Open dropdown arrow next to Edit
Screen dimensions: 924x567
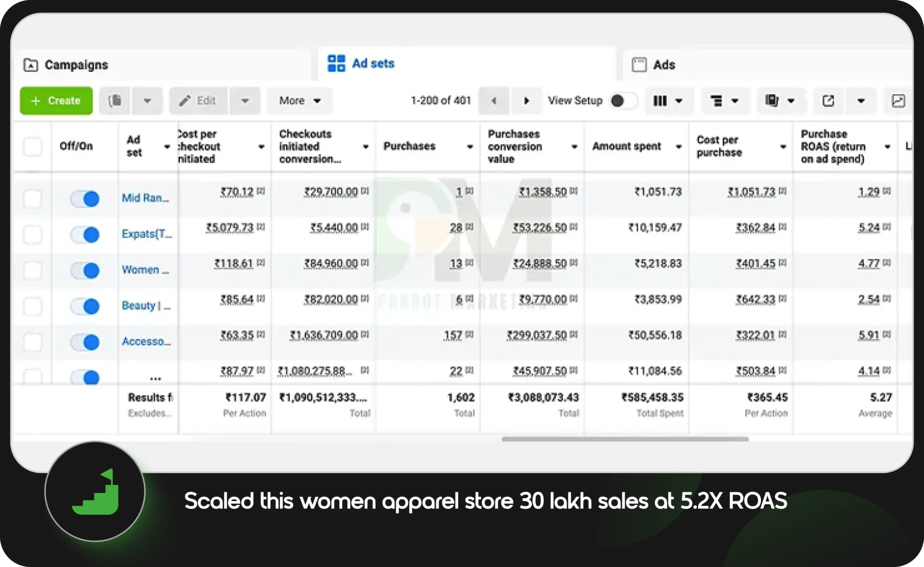point(245,100)
